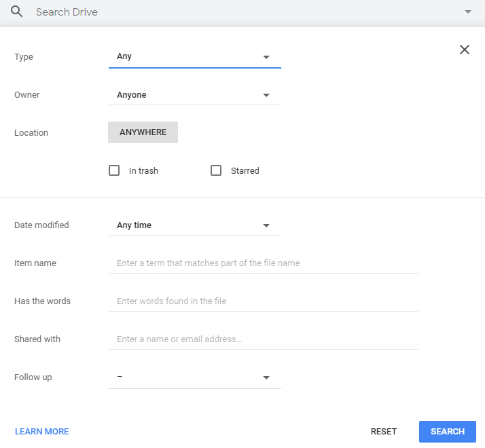This screenshot has height=448, width=485.
Task: Collapse search options using the search bar arrow
Action: click(467, 12)
